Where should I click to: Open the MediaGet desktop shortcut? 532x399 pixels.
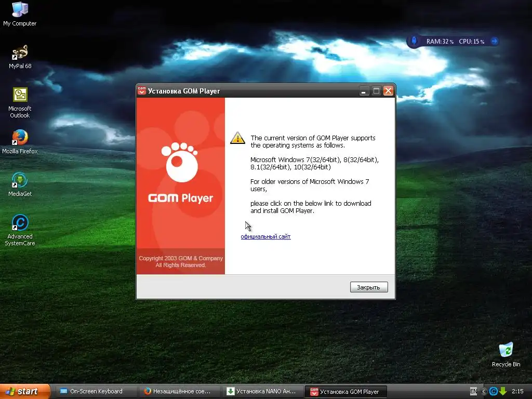pos(20,184)
